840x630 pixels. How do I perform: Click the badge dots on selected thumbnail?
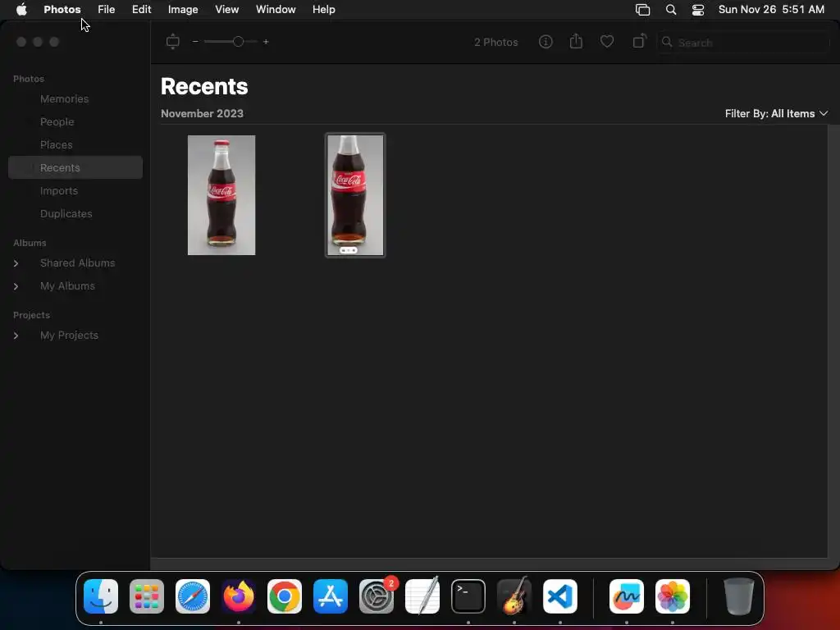pos(348,250)
